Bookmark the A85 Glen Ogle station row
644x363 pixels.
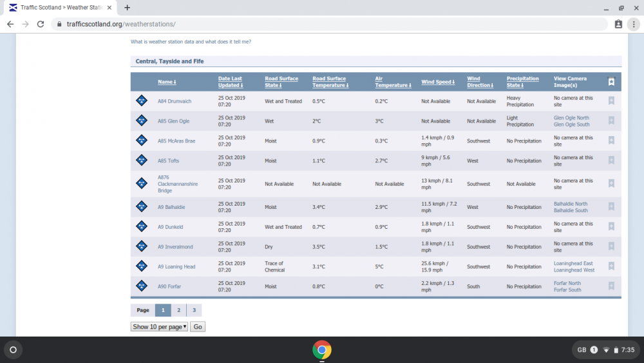point(611,121)
